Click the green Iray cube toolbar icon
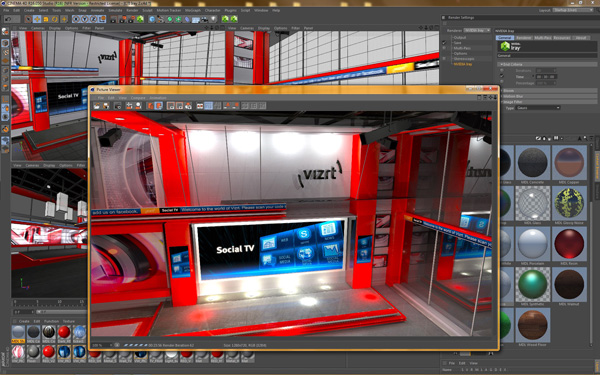The image size is (600, 375). coord(140,19)
